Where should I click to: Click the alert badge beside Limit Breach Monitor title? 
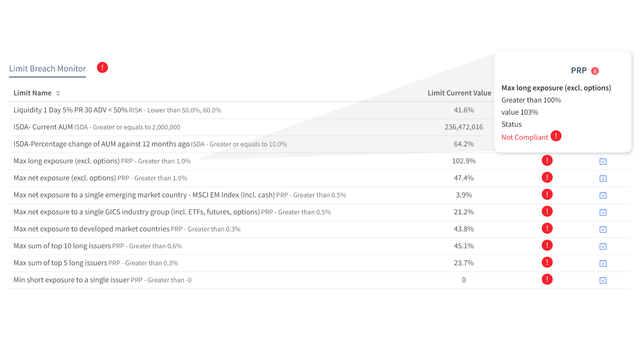tap(102, 67)
